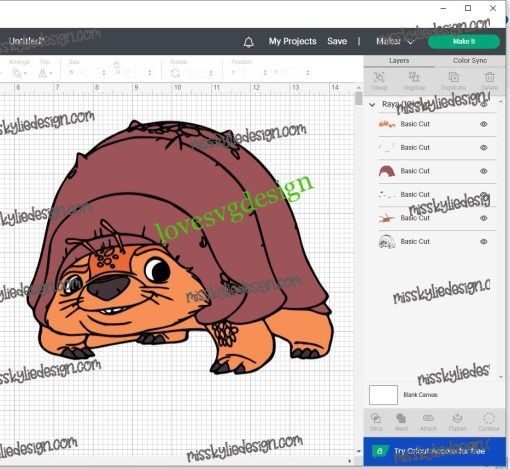Open the Flip dropdown
This screenshot has width=510, height=469.
tap(45, 73)
